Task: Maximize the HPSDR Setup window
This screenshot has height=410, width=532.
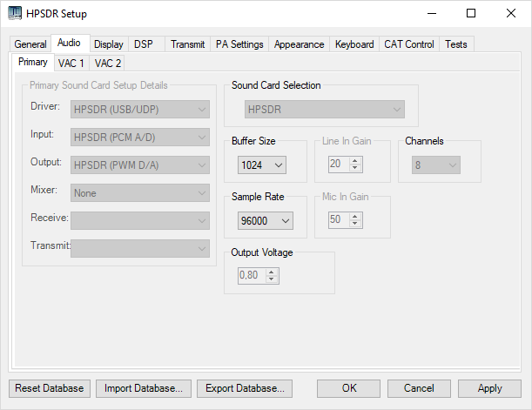Action: tap(471, 14)
